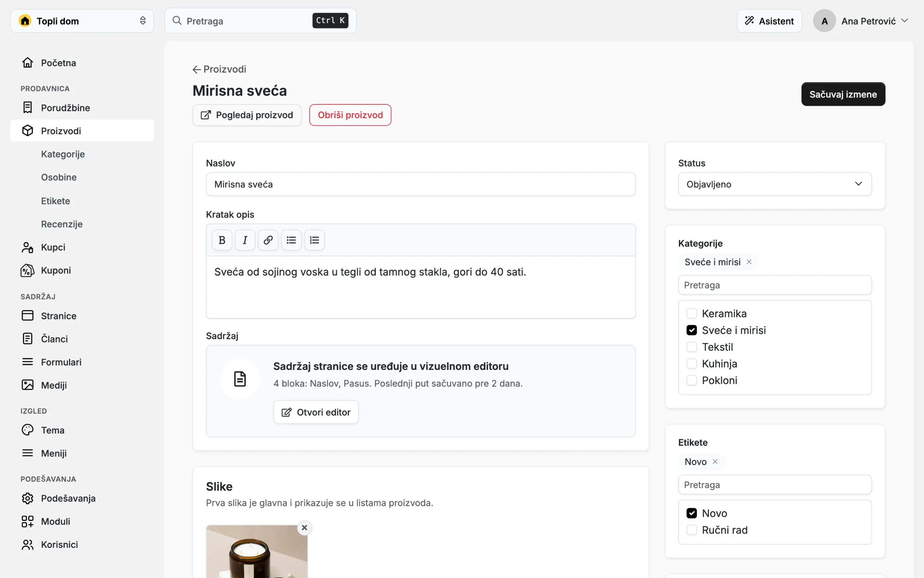Insert a bulleted list
This screenshot has width=924, height=578.
tap(291, 240)
